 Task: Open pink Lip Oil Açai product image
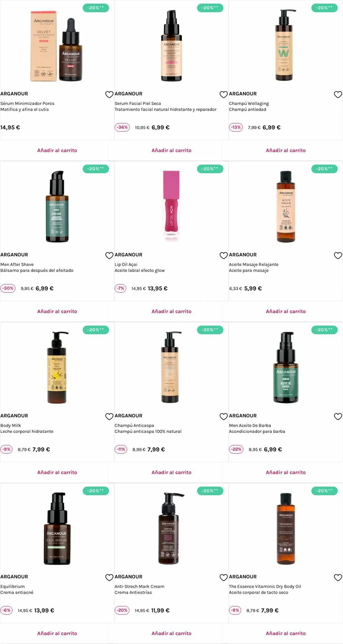pos(171,206)
